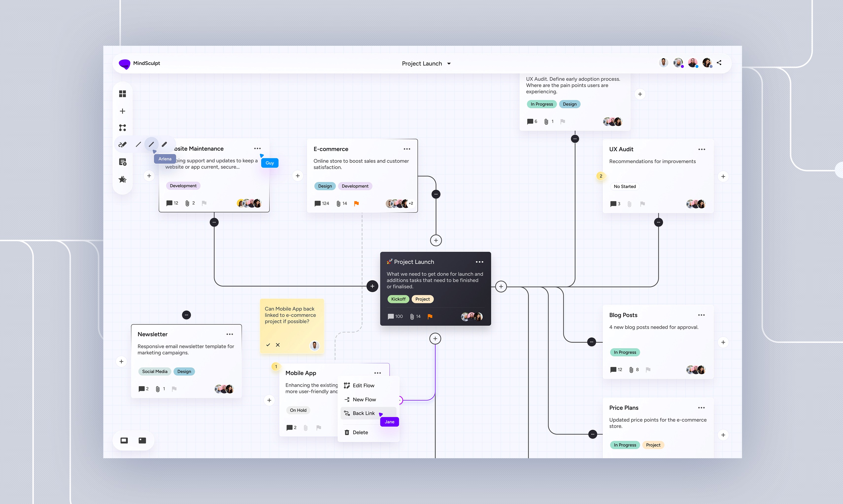Approve the sticky note with checkmark

coord(268,345)
